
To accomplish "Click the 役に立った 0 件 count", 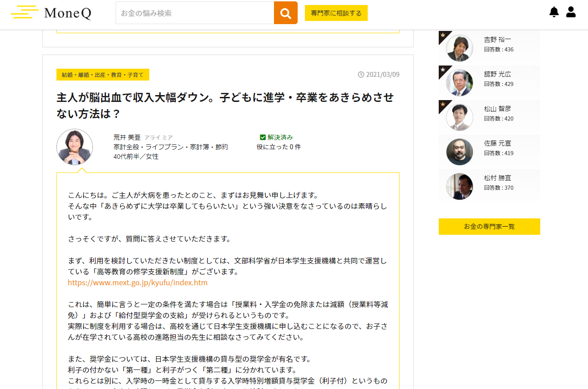I will click(x=279, y=147).
